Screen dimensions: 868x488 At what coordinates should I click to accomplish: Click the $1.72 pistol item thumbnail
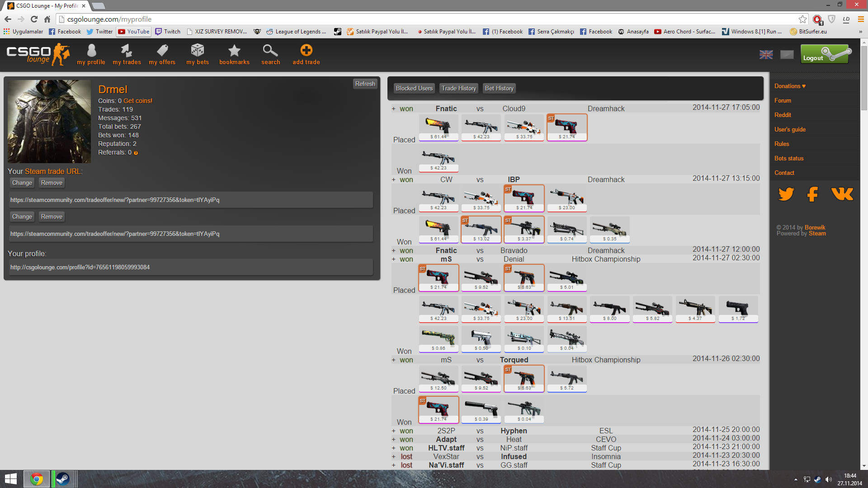(x=738, y=309)
